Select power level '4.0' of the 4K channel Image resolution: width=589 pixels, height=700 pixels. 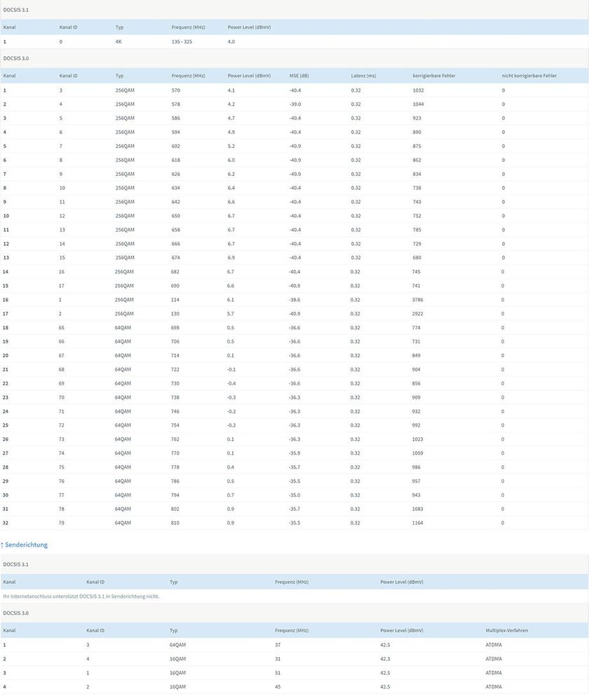pos(231,41)
